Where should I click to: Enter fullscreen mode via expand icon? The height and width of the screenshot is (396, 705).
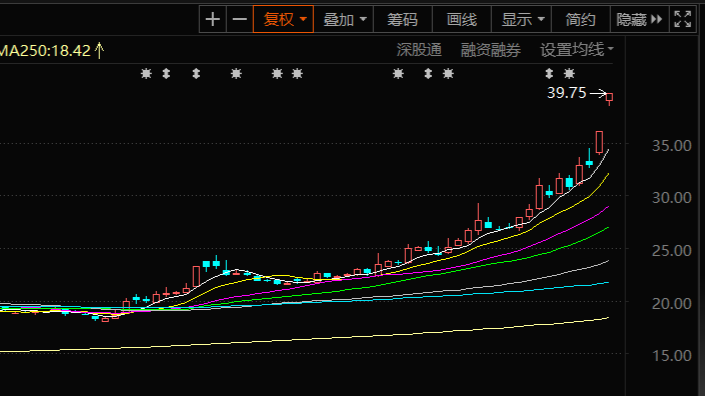coord(683,19)
